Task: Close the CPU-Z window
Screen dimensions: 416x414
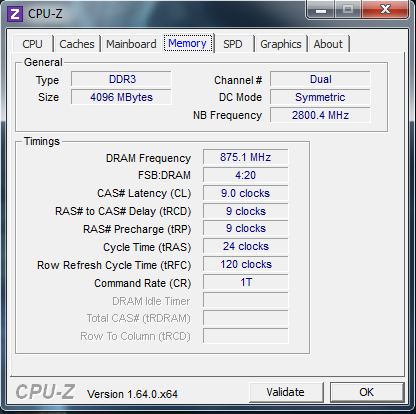Action: pyautogui.click(x=385, y=10)
